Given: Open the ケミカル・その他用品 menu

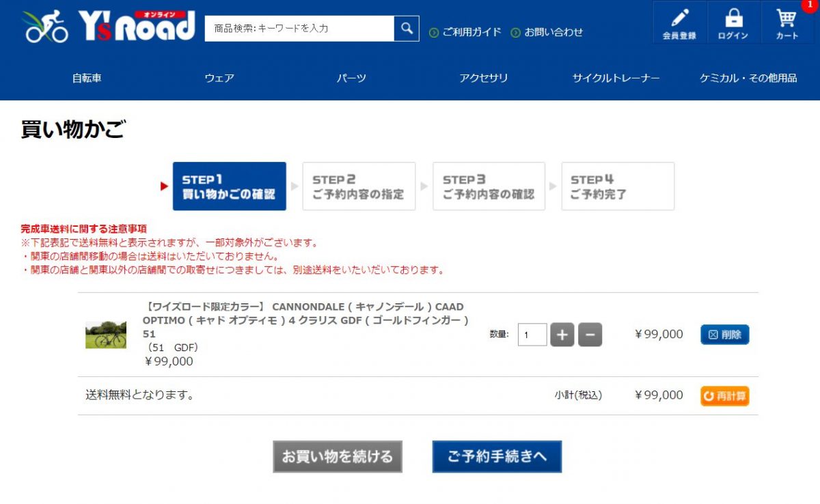Looking at the screenshot, I should click(x=748, y=78).
